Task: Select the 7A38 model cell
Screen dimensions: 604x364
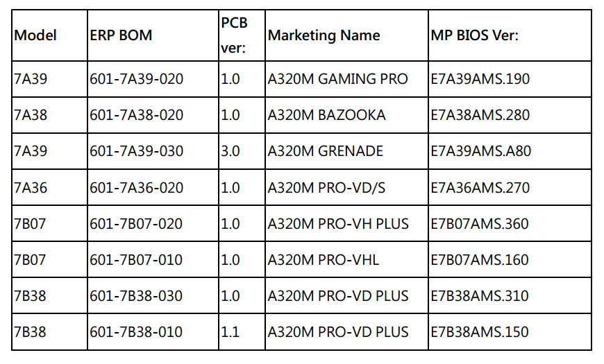Action: point(31,115)
